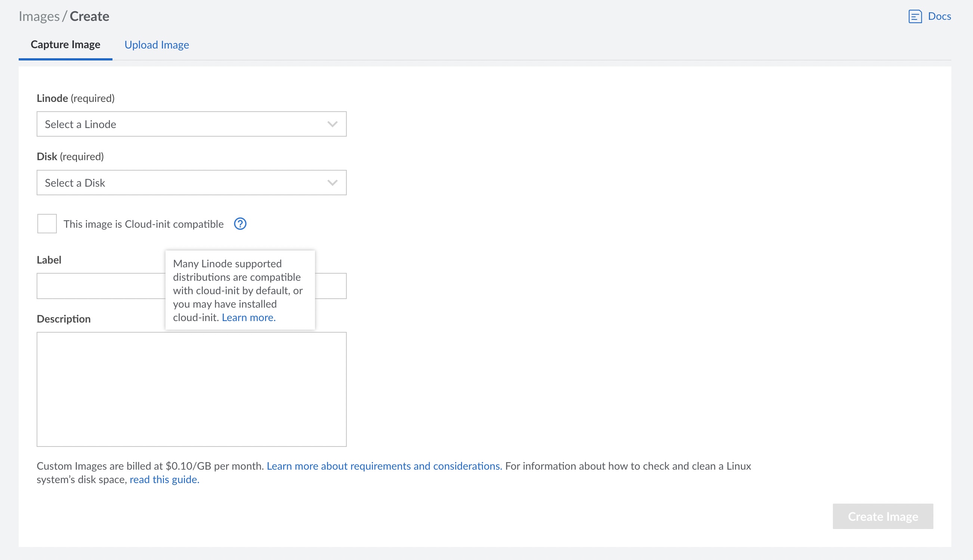Screen dimensions: 973x560
Task: Select the Capture Image tab
Action: click(x=65, y=45)
